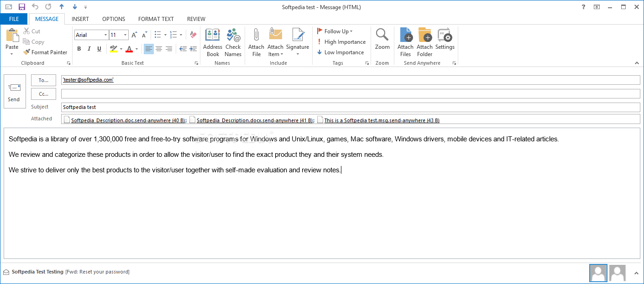Collapse the ribbon with chevron

pyautogui.click(x=636, y=63)
